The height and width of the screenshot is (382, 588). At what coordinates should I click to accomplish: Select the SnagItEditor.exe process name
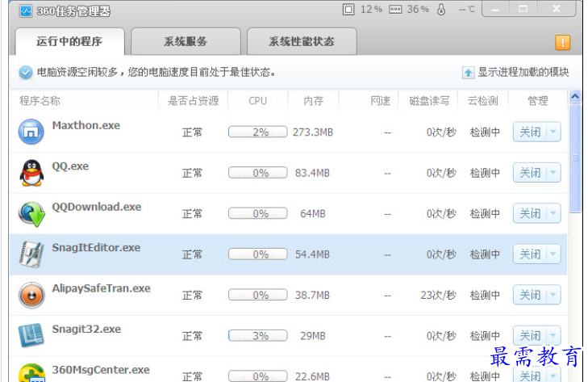coord(96,248)
